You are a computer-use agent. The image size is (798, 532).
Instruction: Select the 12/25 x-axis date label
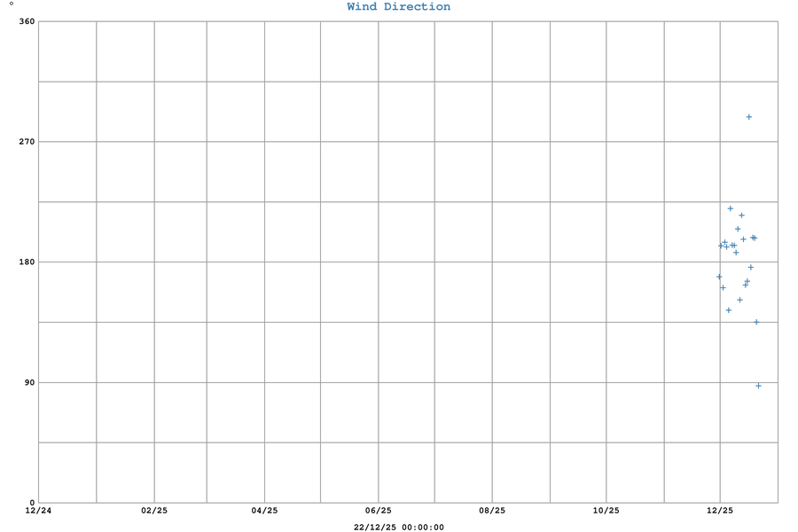720,511
